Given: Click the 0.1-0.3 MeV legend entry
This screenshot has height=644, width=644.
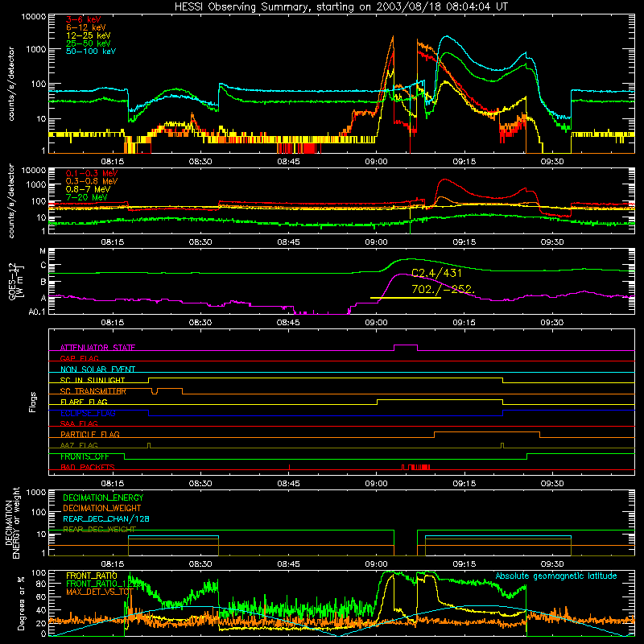Looking at the screenshot, I should coord(92,173).
